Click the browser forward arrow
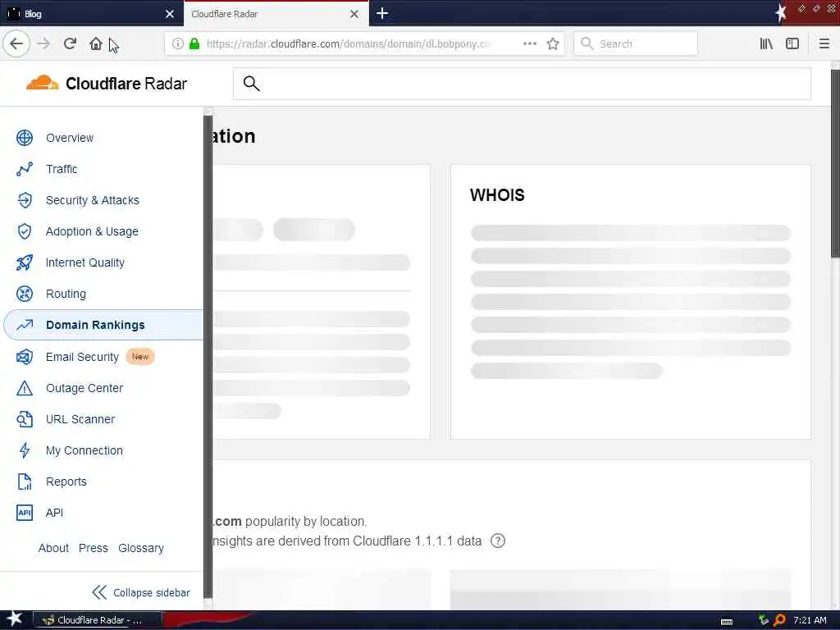Viewport: 840px width, 630px height. [x=43, y=43]
